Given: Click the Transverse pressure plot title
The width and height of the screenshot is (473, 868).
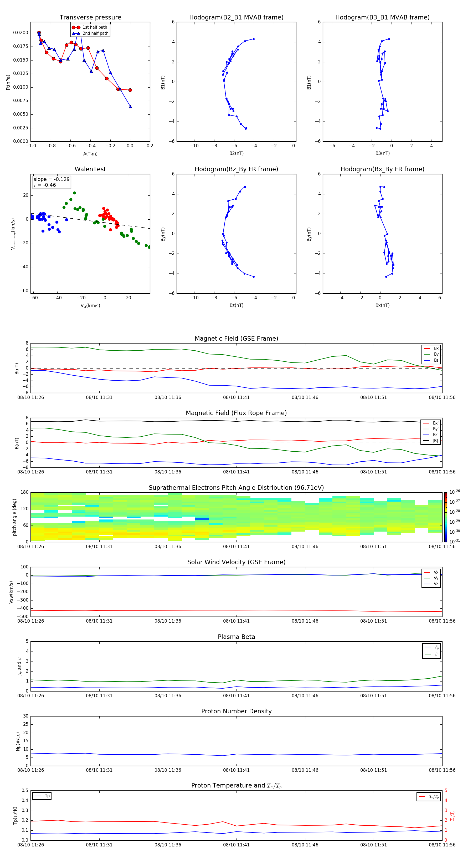Looking at the screenshot, I should pos(90,18).
